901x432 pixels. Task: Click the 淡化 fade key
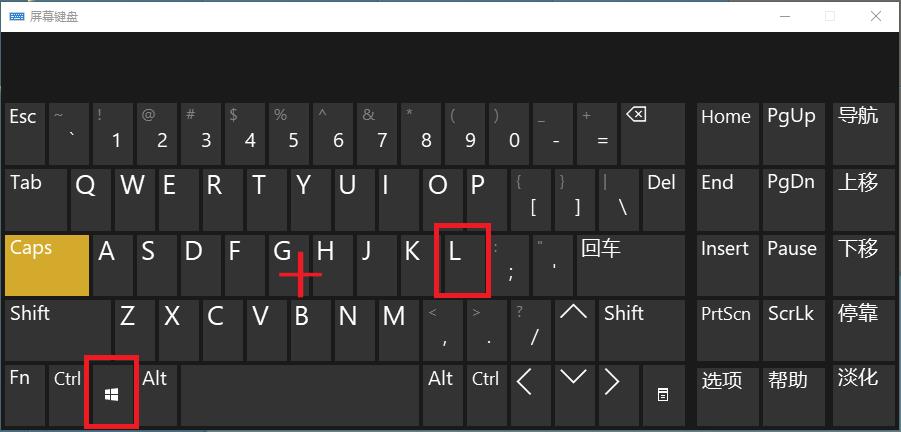[x=857, y=394]
